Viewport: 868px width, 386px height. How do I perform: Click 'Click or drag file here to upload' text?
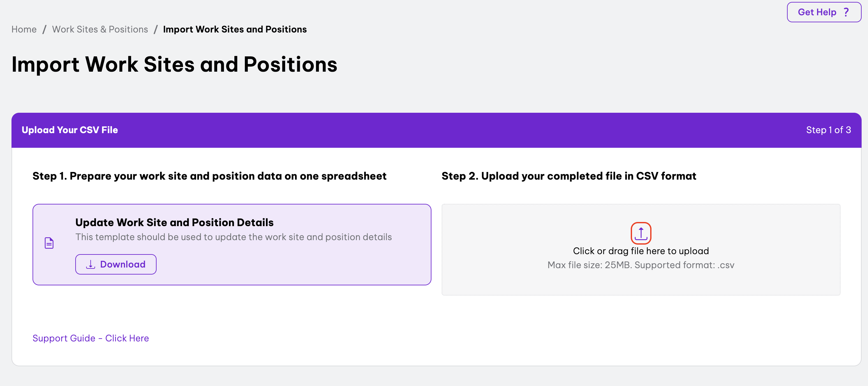coord(641,251)
